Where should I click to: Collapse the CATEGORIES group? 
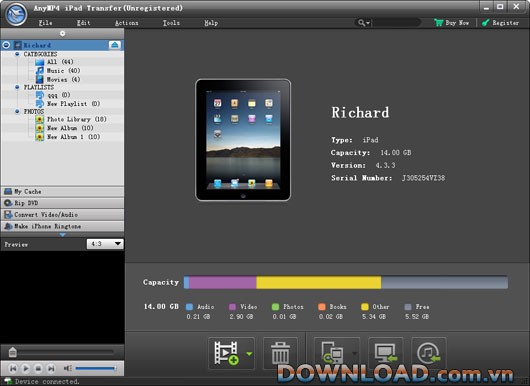[17, 54]
